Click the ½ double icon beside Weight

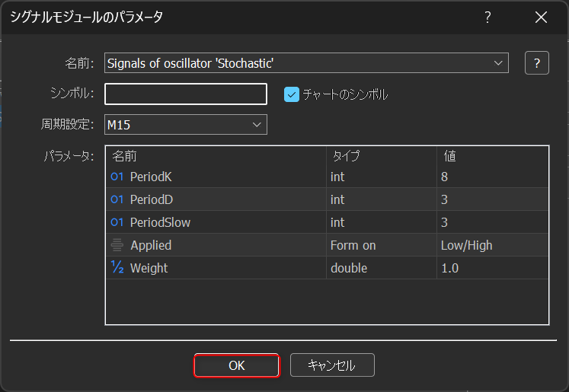coord(117,267)
